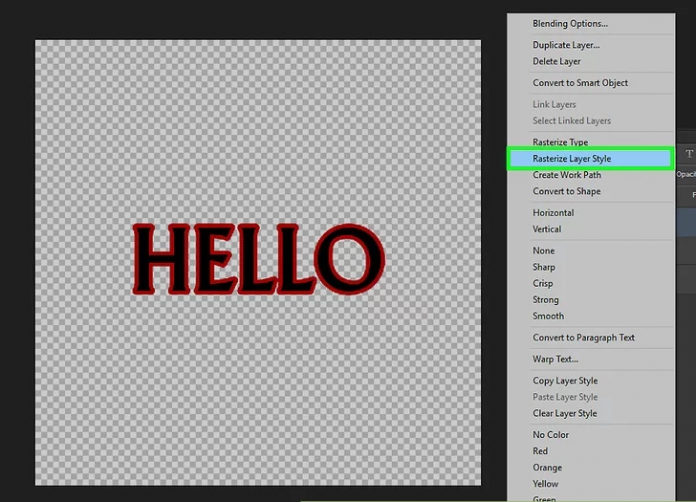Open Blending Options from the context menu
The height and width of the screenshot is (502, 696).
click(569, 23)
